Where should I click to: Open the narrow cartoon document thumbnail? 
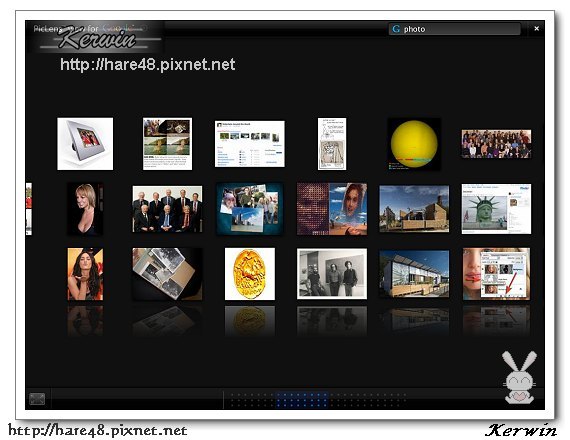point(332,144)
